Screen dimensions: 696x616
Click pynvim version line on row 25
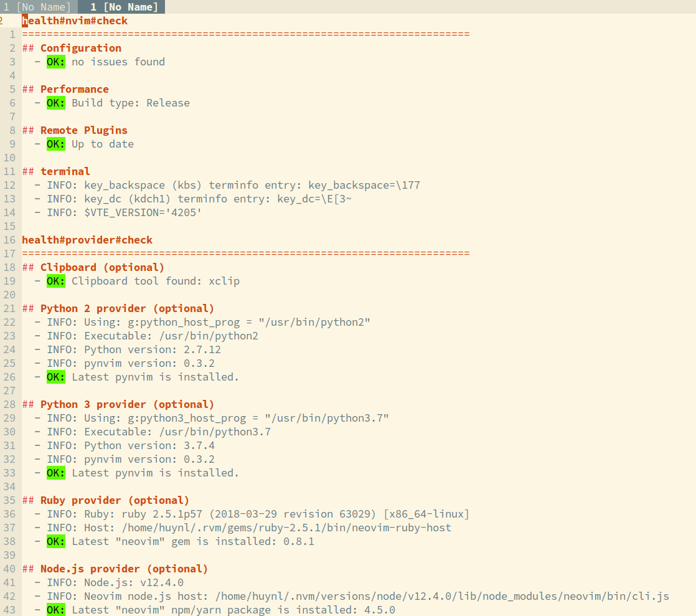pos(125,363)
